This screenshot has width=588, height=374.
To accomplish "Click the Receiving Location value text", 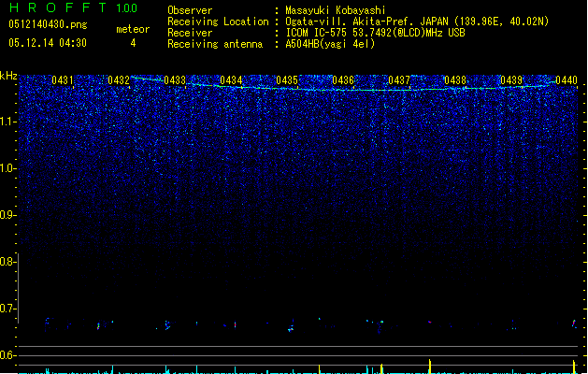I will pyautogui.click(x=417, y=22).
